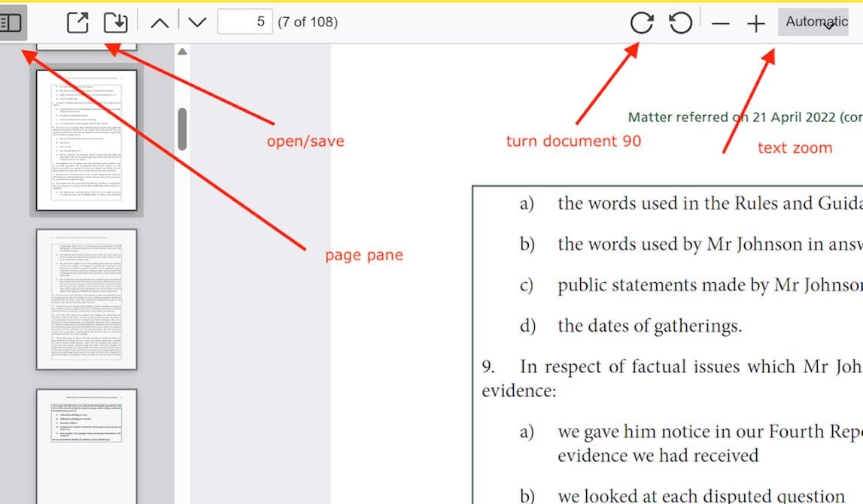Open the bottom thumbnail with boxed text
863x504 pixels.
(x=87, y=446)
